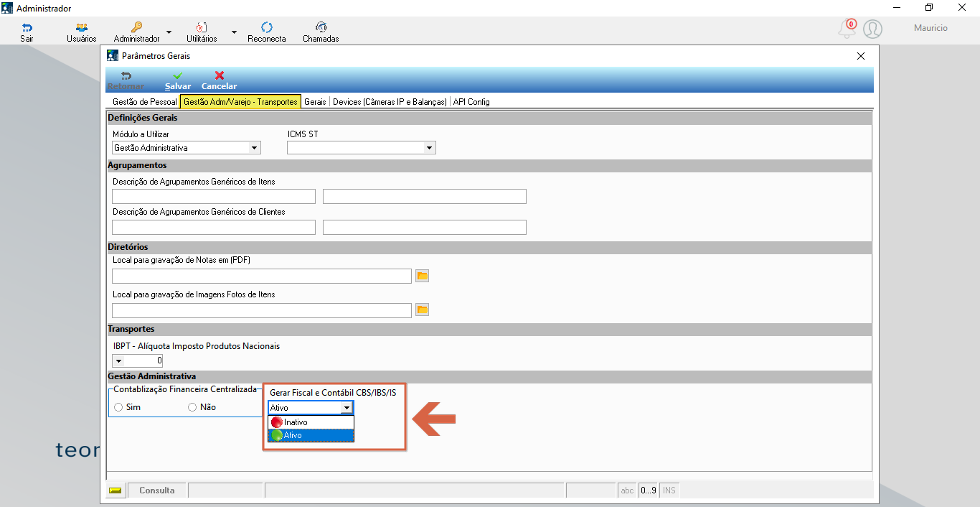
Task: Close the Parâmetros Gerais dialog
Action: 861,55
